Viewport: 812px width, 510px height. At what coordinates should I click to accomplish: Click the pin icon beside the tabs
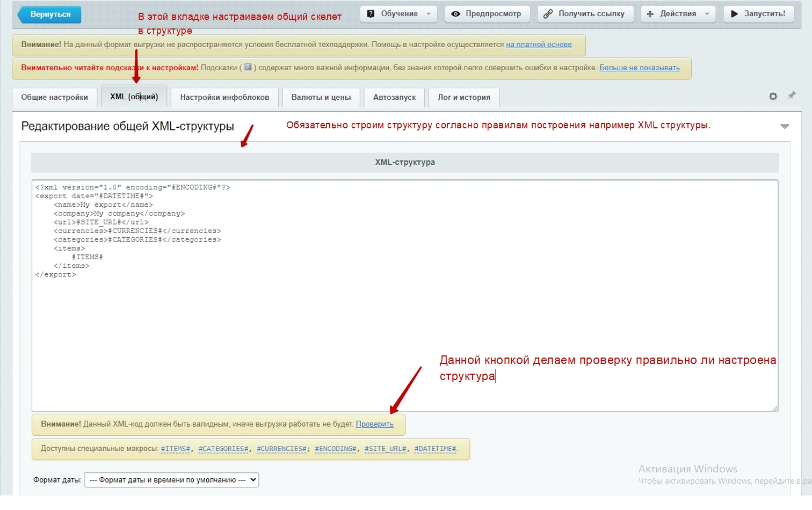[792, 96]
